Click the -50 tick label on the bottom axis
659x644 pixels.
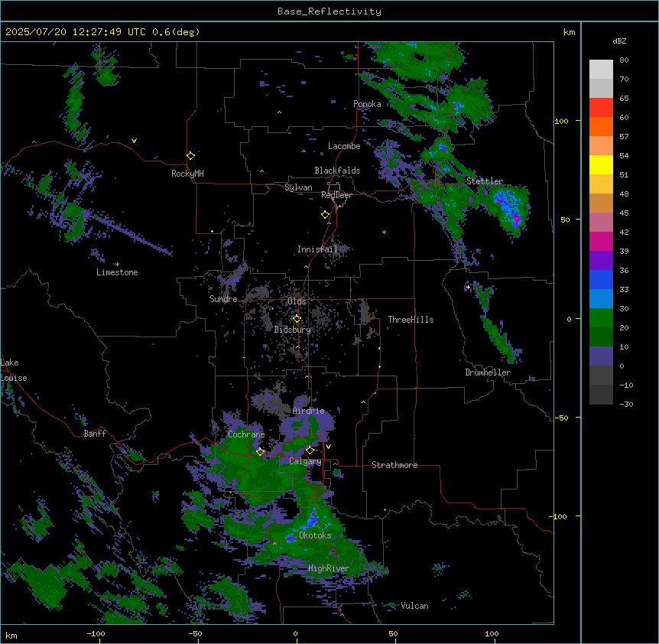point(195,633)
